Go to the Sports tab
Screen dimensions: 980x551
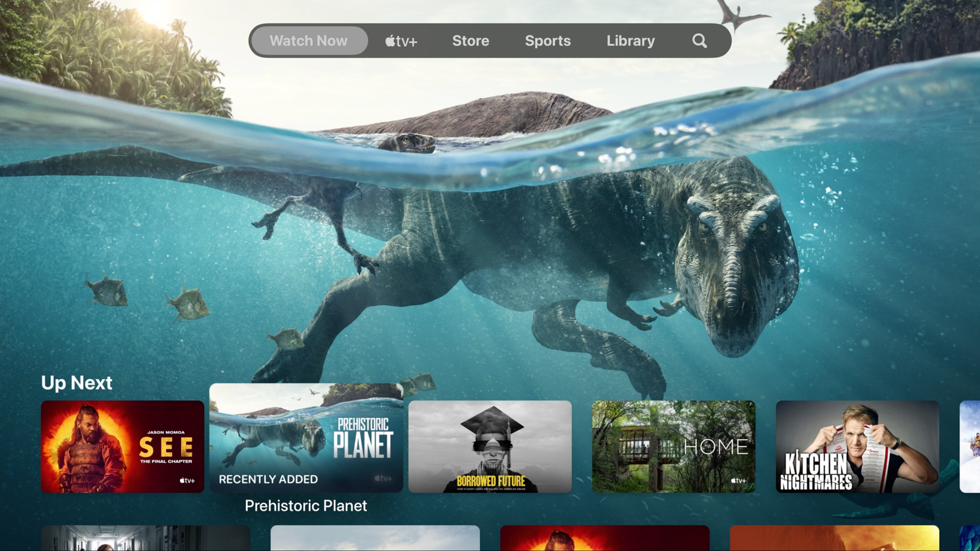pyautogui.click(x=548, y=41)
